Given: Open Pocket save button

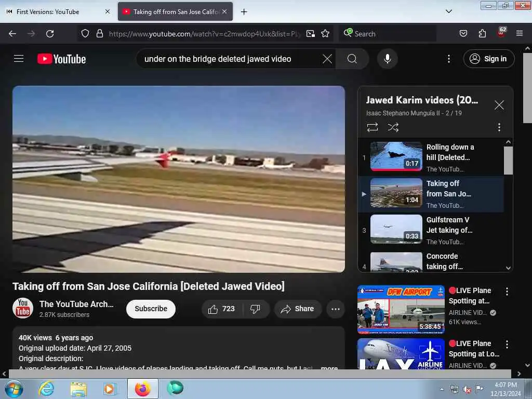Looking at the screenshot, I should (463, 34).
